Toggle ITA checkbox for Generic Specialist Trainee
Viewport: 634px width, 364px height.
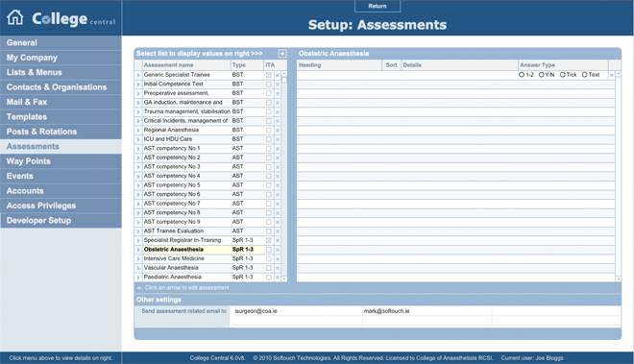[268, 75]
